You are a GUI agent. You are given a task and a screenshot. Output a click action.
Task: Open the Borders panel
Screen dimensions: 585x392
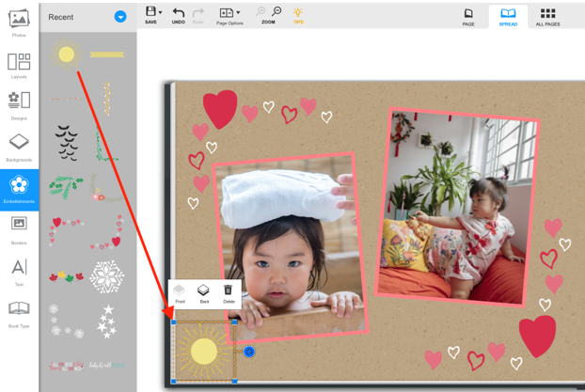(19, 227)
